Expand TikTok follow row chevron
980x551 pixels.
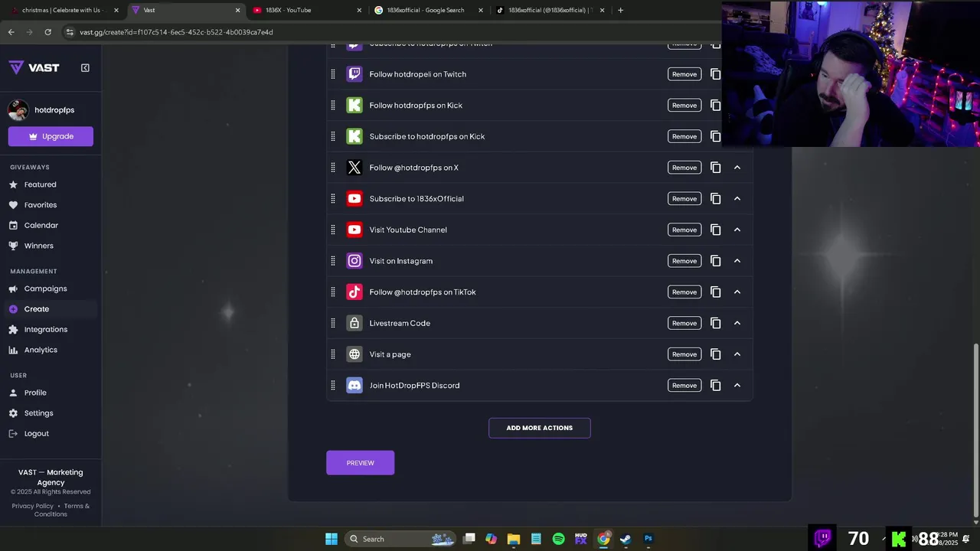[737, 292]
